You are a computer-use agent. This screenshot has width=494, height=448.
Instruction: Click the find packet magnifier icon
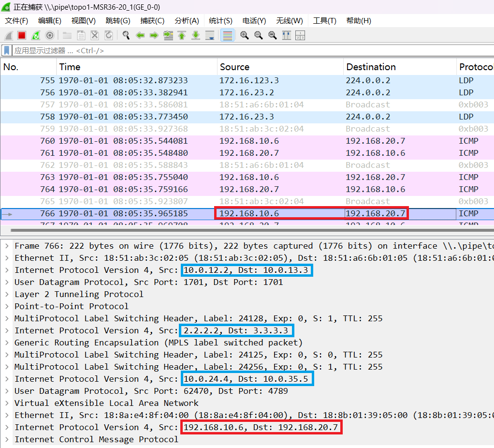coord(126,35)
